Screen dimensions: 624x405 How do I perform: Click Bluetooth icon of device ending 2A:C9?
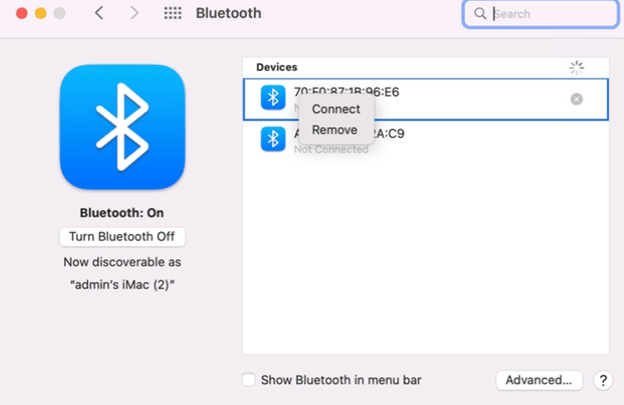[273, 139]
